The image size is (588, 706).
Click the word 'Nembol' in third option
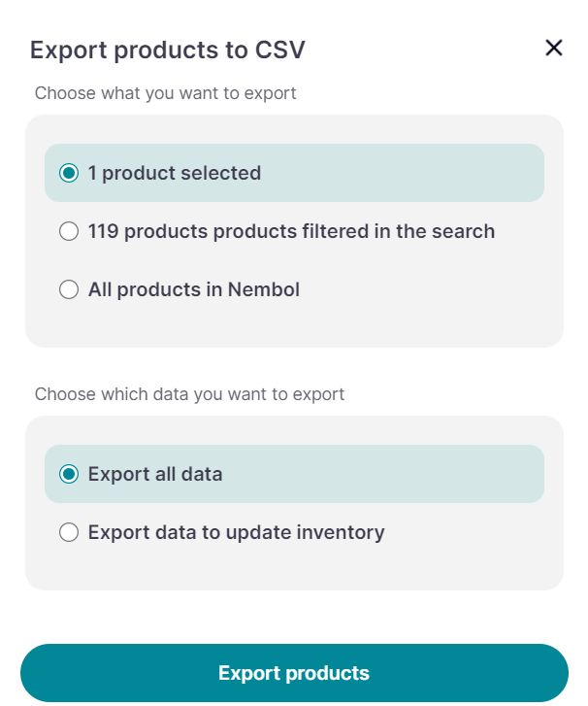[264, 290]
